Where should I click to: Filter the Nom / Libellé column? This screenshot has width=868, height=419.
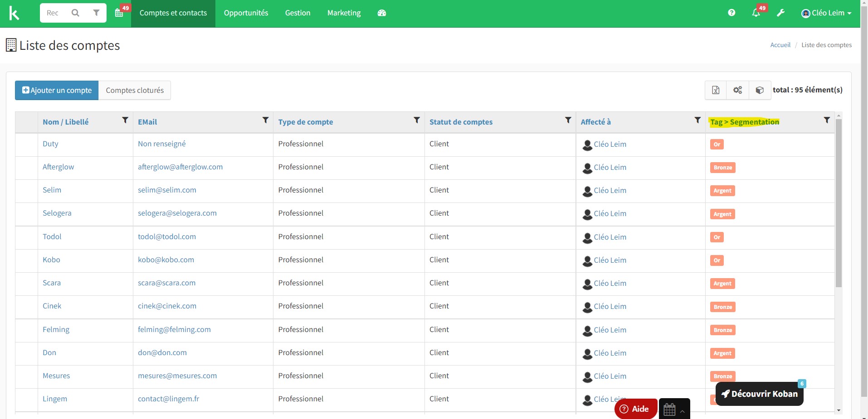click(x=125, y=120)
